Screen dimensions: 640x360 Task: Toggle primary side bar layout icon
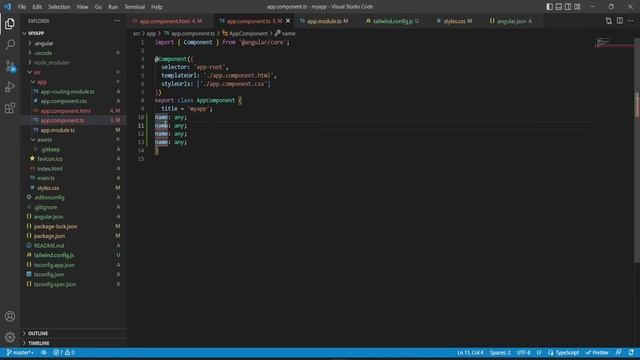coord(549,7)
